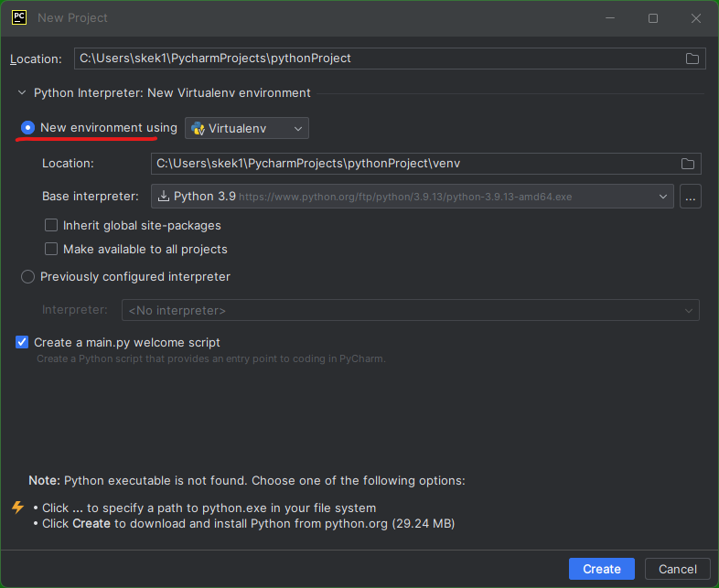Click the Cancel button
The image size is (719, 588).
click(677, 569)
